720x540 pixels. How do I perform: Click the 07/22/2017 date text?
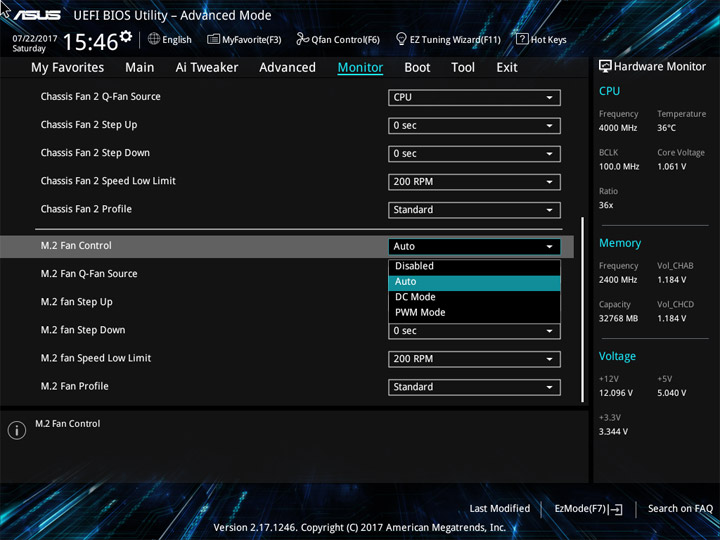click(x=35, y=39)
